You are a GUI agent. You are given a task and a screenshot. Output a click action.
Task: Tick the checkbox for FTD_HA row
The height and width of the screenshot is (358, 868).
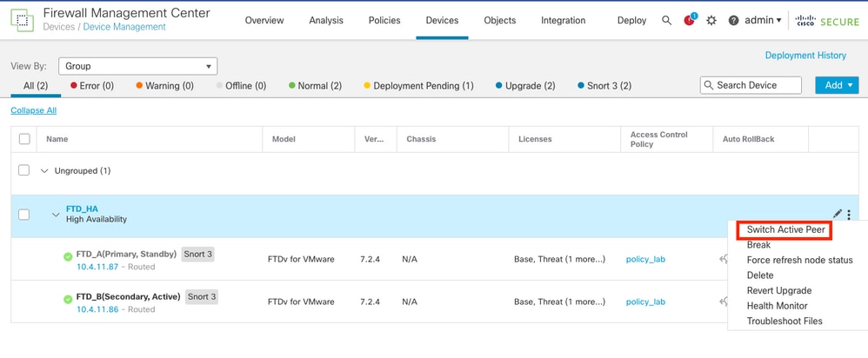click(x=23, y=214)
